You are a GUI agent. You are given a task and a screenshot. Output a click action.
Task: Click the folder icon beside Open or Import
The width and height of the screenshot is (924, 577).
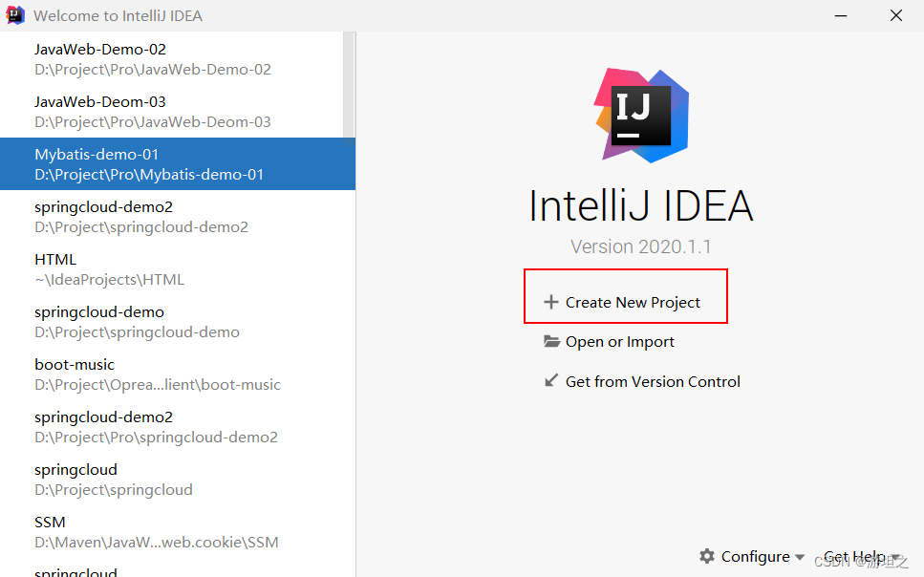coord(551,341)
